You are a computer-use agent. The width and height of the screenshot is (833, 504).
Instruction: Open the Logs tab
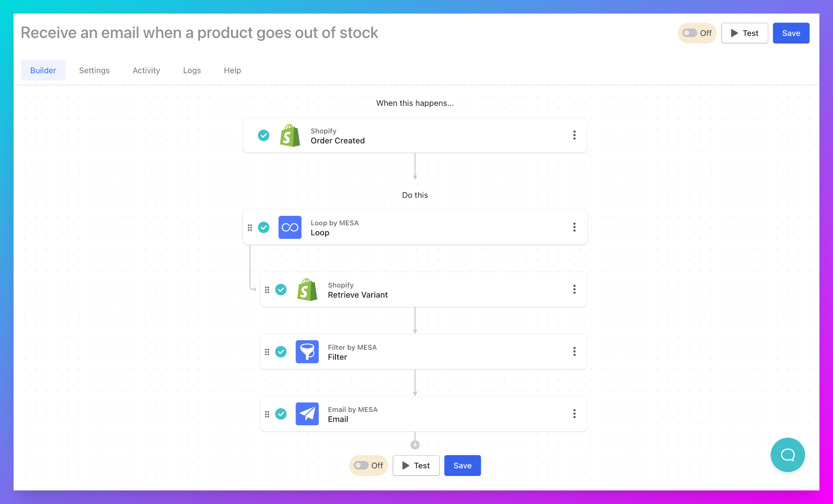tap(191, 70)
